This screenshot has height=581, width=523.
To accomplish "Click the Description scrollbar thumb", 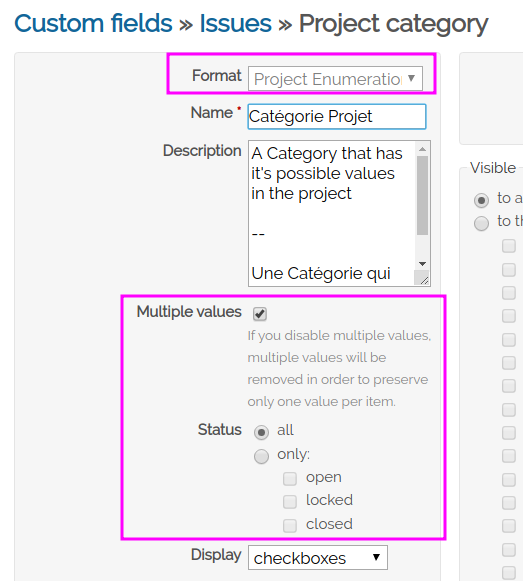I will (x=422, y=195).
